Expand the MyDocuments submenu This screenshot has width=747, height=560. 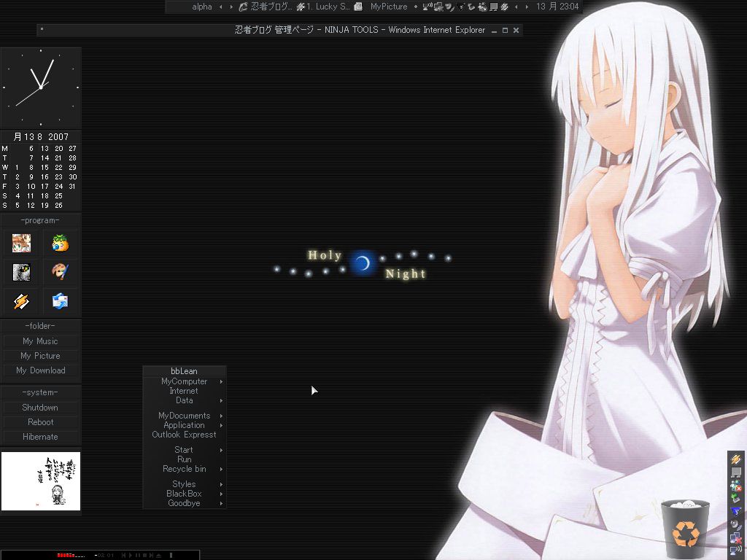185,416
